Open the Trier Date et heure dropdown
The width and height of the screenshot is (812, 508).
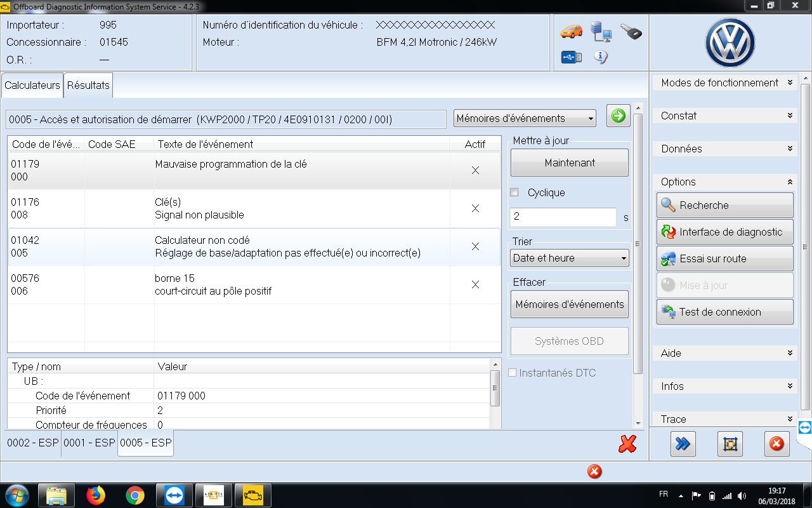(x=569, y=258)
